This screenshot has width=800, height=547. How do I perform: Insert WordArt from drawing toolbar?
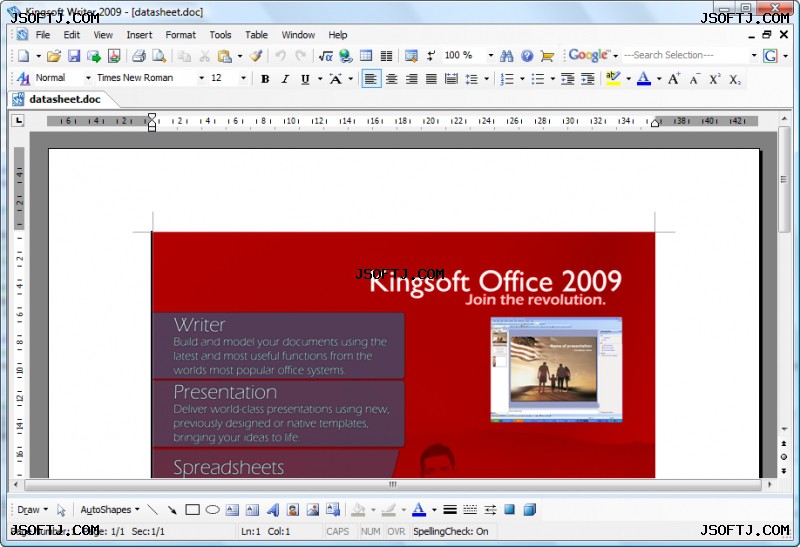tap(273, 510)
